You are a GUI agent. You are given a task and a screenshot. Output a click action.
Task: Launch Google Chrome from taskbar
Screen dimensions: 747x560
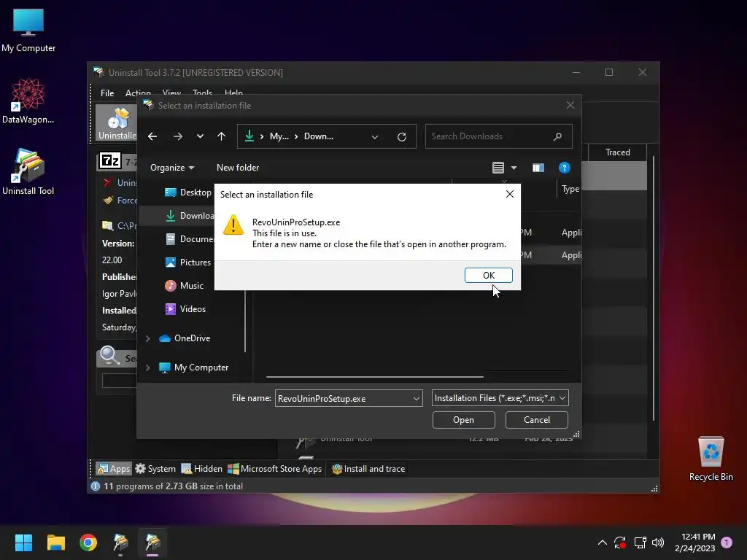point(88,542)
